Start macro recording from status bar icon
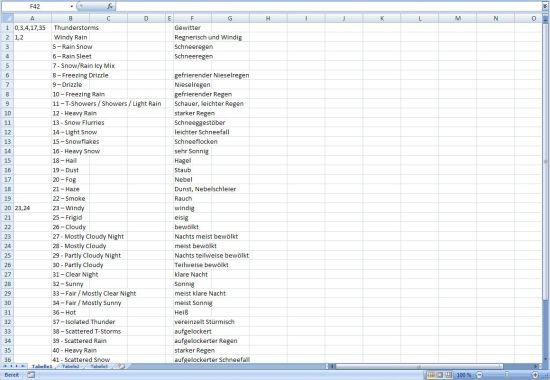The height and width of the screenshot is (380, 550). [31, 375]
